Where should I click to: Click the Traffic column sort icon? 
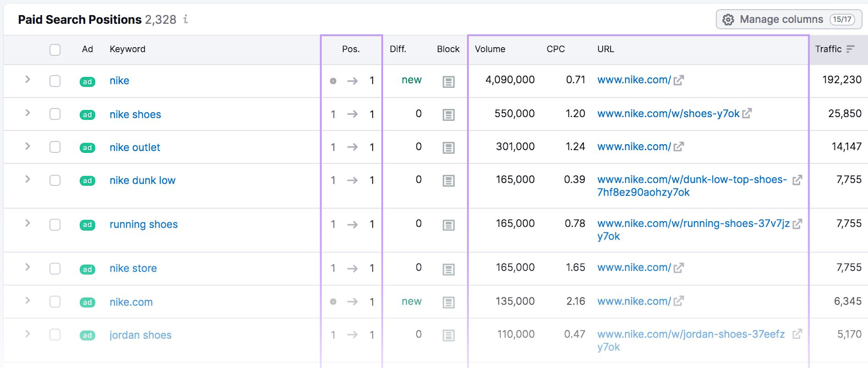click(850, 49)
